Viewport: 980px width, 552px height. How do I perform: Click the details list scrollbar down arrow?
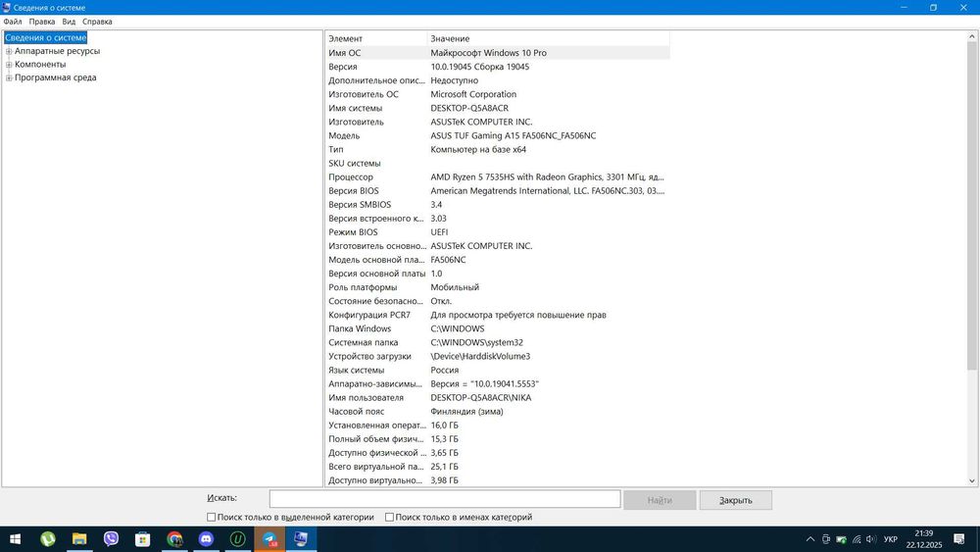pyautogui.click(x=972, y=480)
